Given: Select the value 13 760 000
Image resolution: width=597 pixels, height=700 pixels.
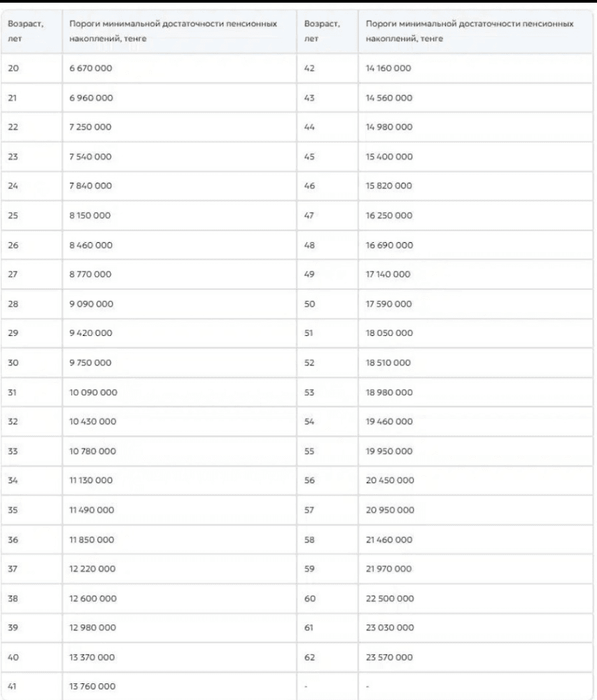Looking at the screenshot, I should [92, 686].
